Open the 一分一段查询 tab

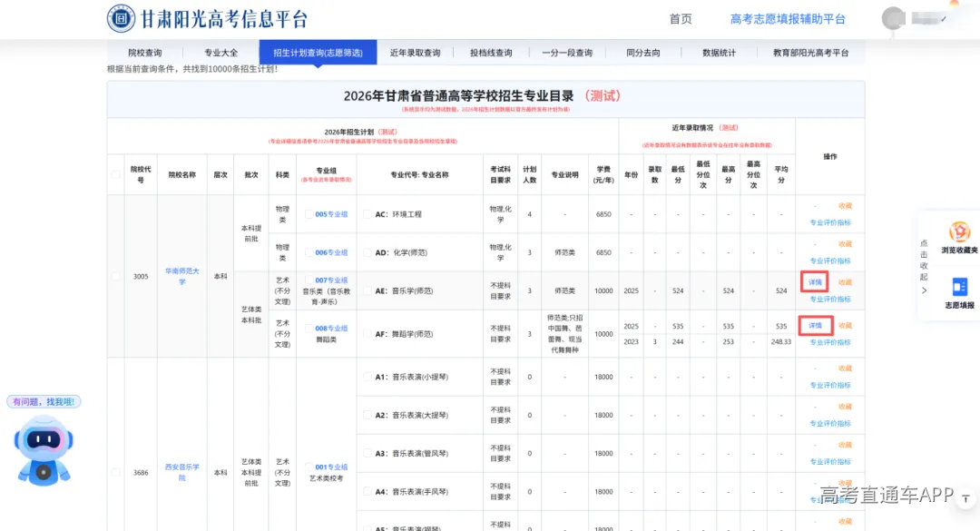tap(567, 53)
